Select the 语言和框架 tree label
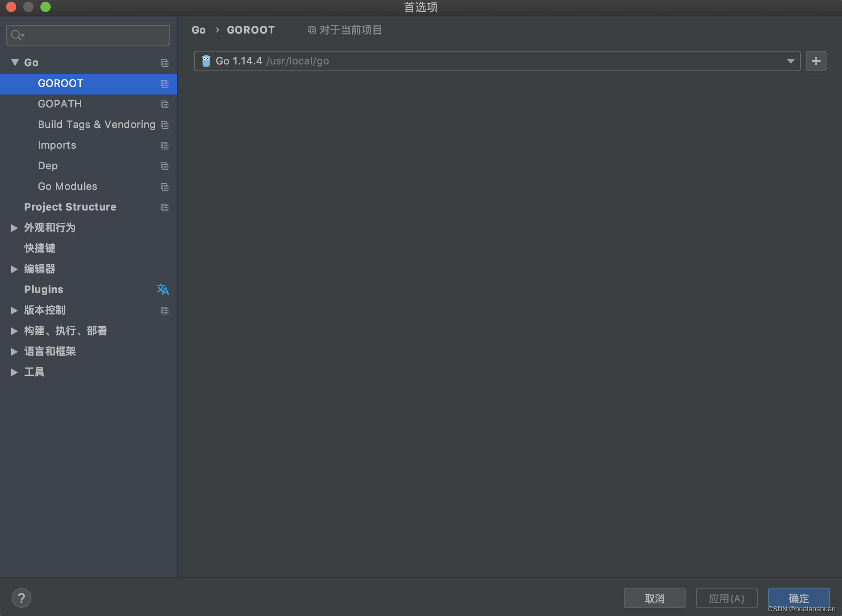The image size is (842, 616). pyautogui.click(x=50, y=351)
